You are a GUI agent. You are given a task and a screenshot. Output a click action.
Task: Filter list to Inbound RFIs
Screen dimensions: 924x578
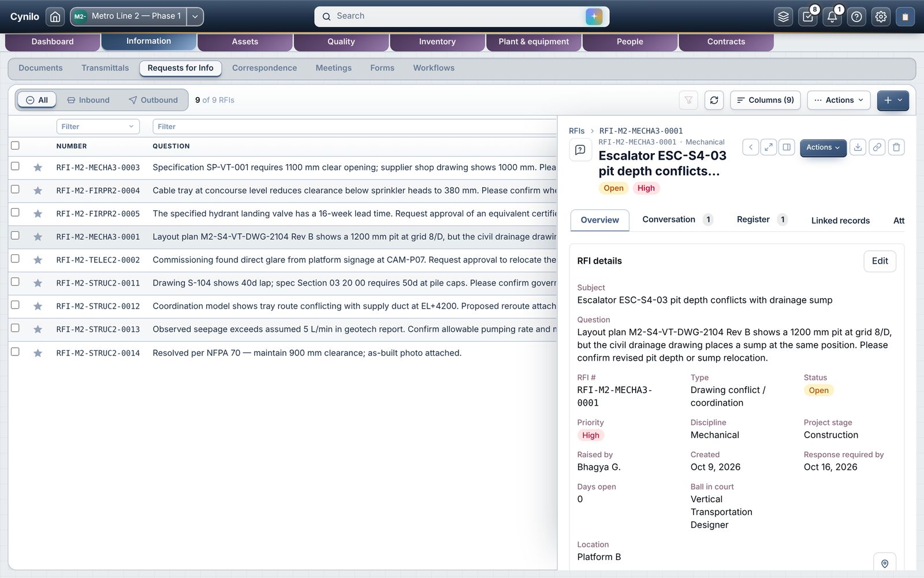[x=88, y=100]
